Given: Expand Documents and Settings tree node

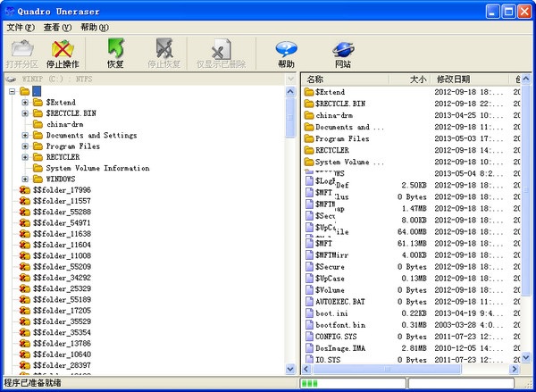Looking at the screenshot, I should 25,136.
